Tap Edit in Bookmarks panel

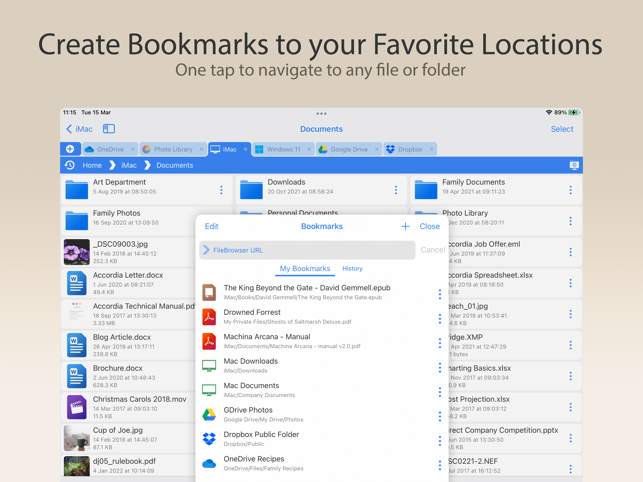click(212, 226)
